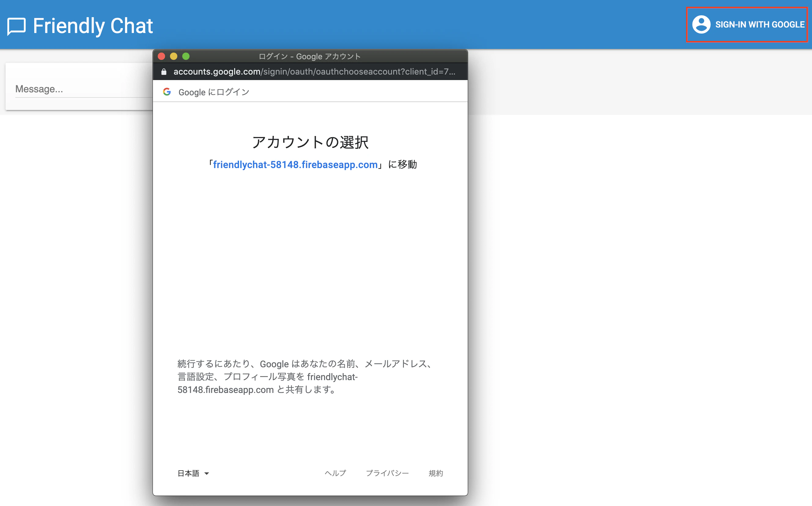Click the consent paragraph starting 続行するにあたり
The height and width of the screenshot is (506, 812).
coord(305,377)
